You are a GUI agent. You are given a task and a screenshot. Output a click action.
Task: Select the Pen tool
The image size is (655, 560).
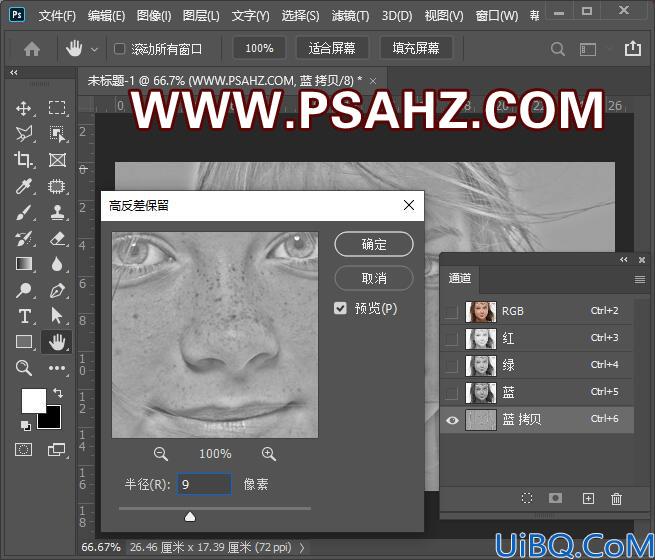pos(57,290)
